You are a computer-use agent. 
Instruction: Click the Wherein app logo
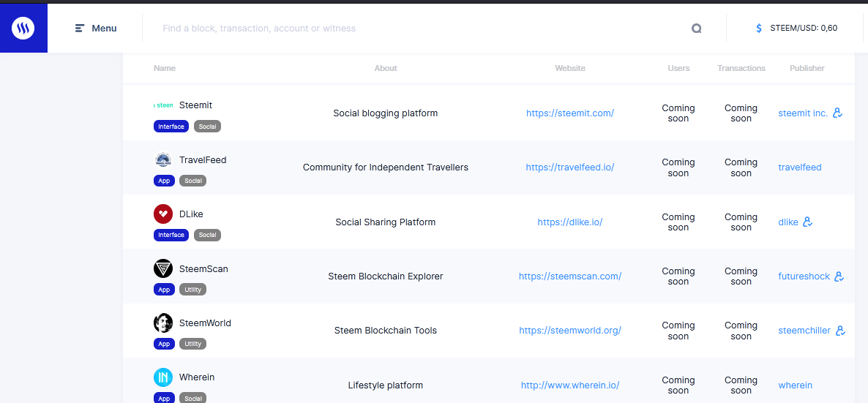163,377
